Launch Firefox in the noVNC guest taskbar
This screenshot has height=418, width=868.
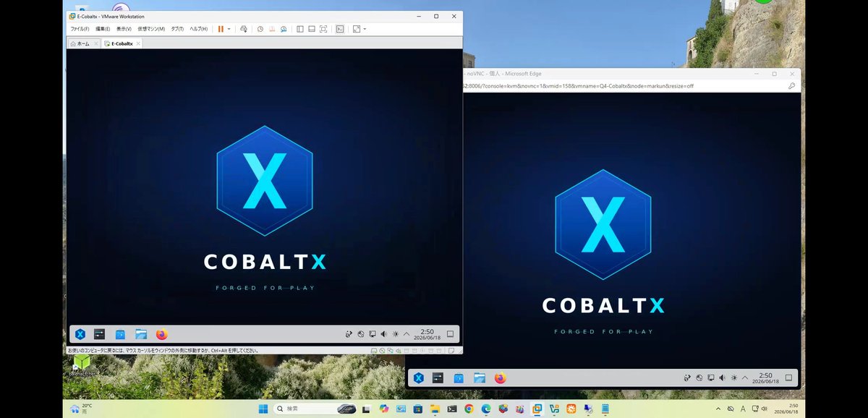tap(501, 378)
